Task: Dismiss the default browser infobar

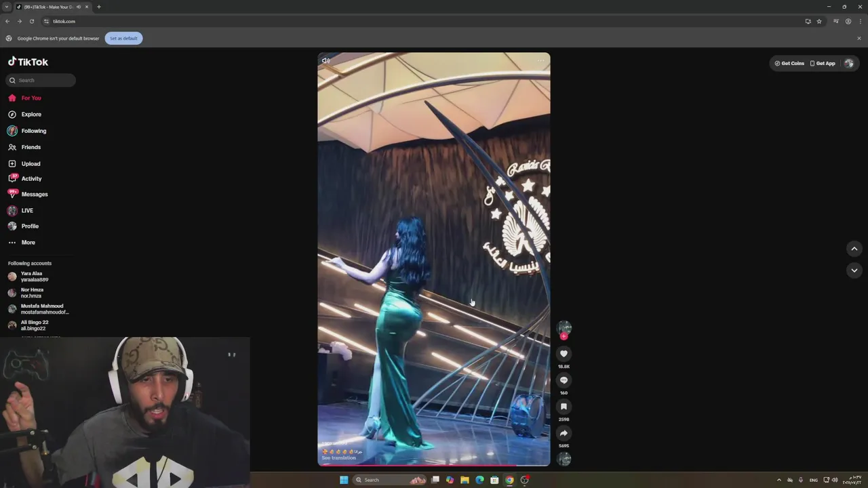Action: (x=859, y=39)
